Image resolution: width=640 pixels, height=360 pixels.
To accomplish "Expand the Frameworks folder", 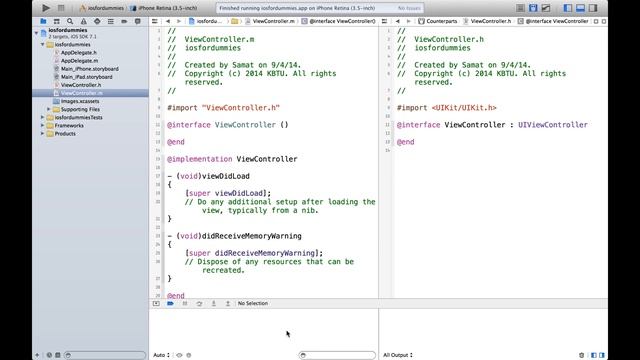I will pos(42,126).
